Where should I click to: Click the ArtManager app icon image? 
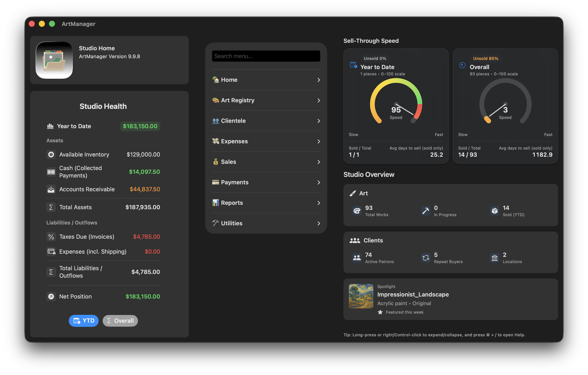pyautogui.click(x=54, y=60)
